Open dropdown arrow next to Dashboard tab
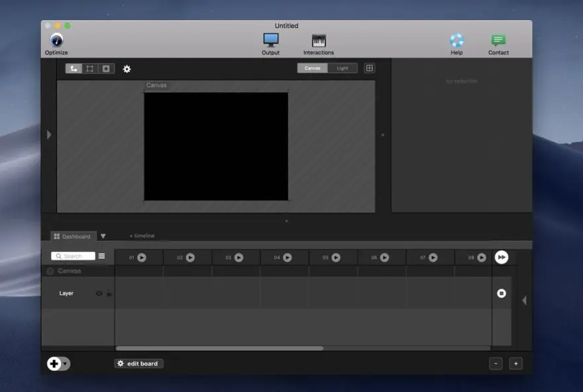The height and width of the screenshot is (392, 583). 103,236
